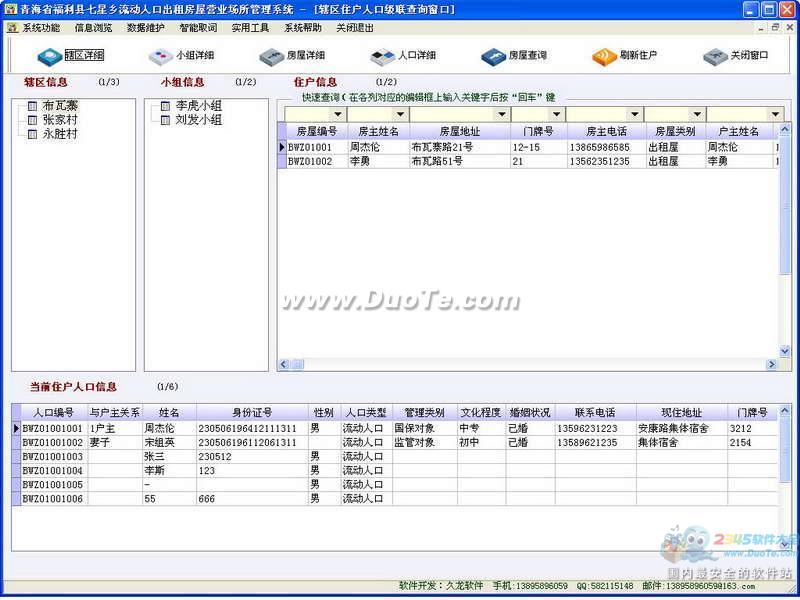Click address cell 布瓦寨路21号
The height and width of the screenshot is (600, 800).
pyautogui.click(x=459, y=147)
